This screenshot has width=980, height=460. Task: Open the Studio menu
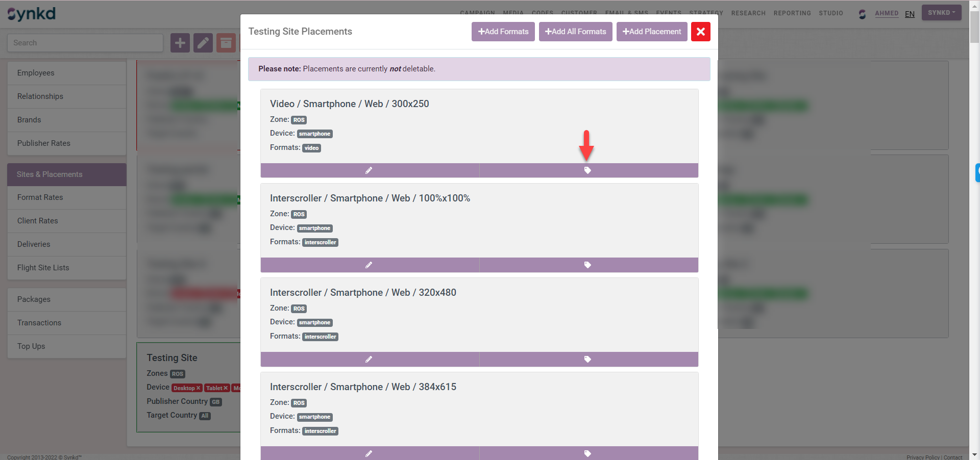[x=830, y=13]
